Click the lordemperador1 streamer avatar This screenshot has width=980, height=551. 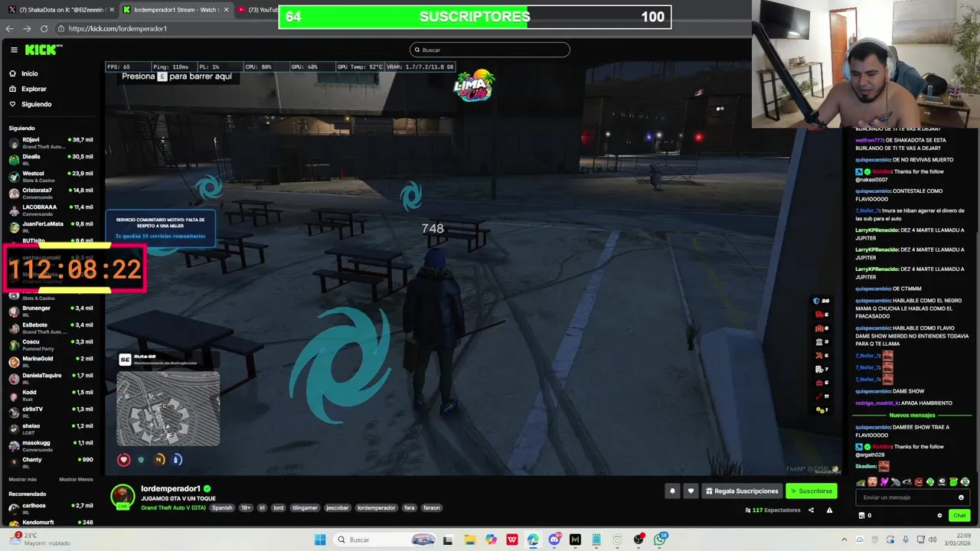[122, 496]
